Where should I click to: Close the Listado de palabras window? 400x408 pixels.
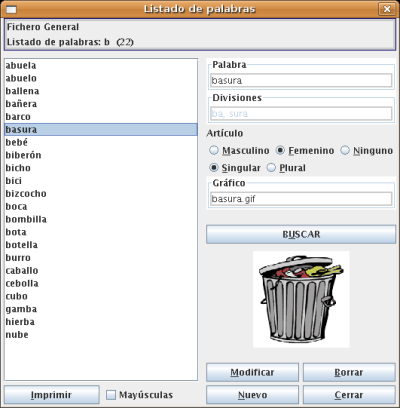[387, 9]
